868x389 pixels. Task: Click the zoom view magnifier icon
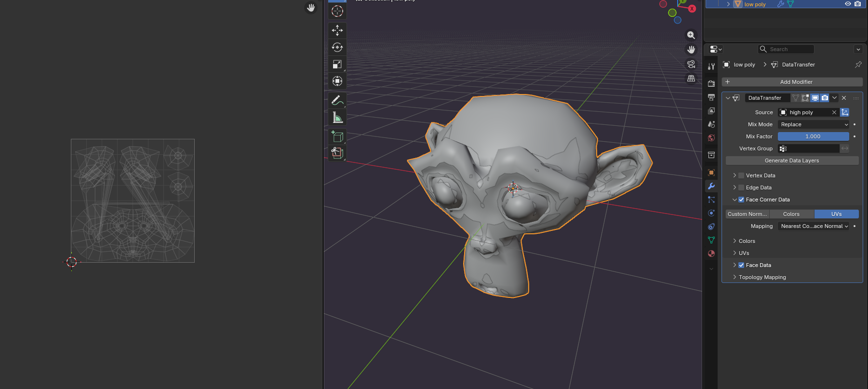[x=691, y=35]
